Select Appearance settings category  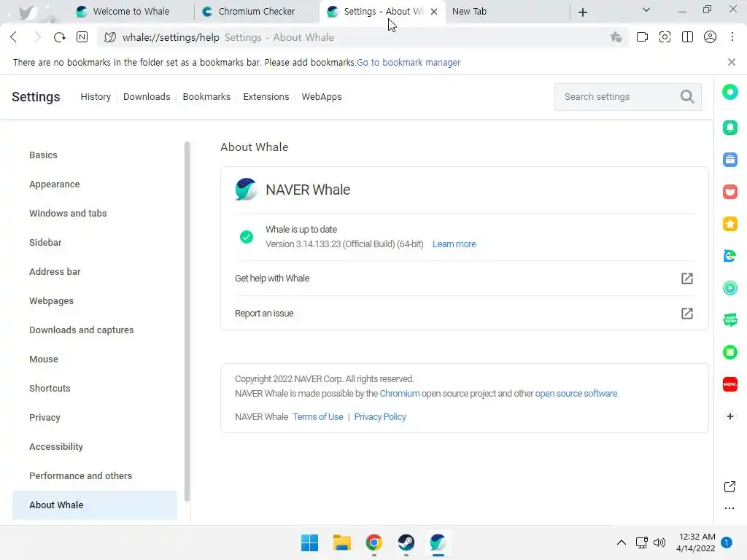click(x=95, y=184)
